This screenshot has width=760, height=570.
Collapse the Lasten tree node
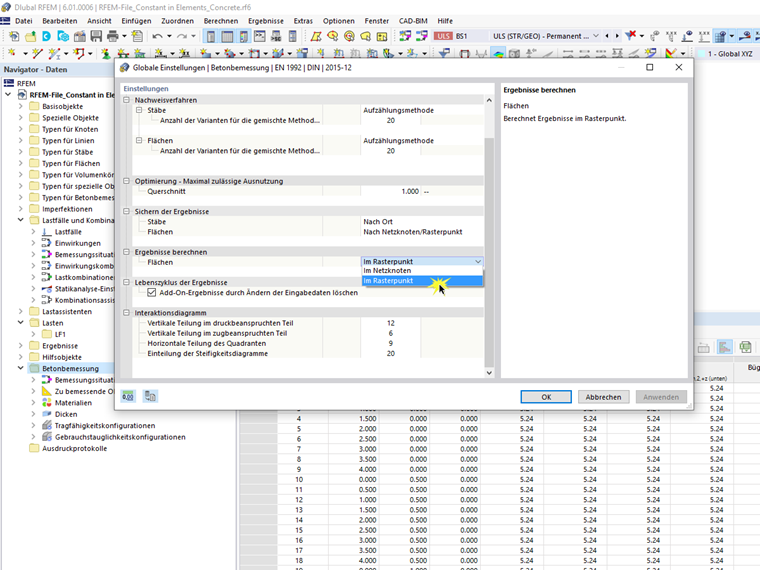click(x=21, y=323)
